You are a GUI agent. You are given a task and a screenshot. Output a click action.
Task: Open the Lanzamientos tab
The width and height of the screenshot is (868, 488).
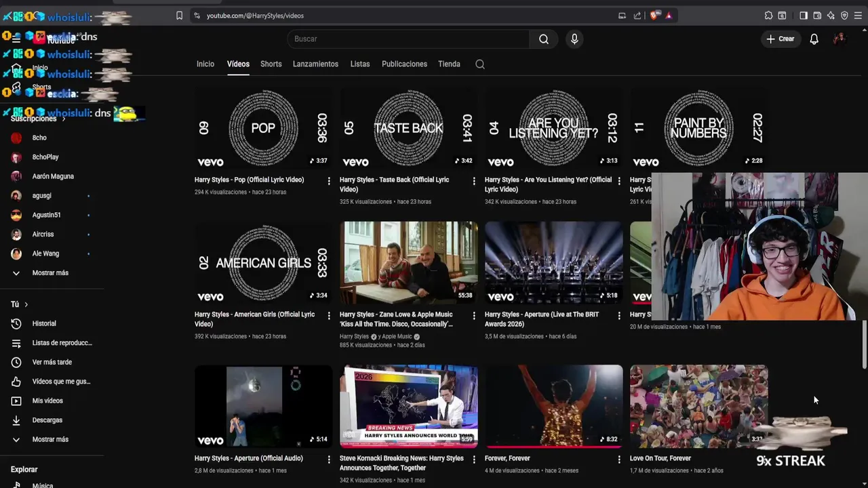pyautogui.click(x=315, y=64)
